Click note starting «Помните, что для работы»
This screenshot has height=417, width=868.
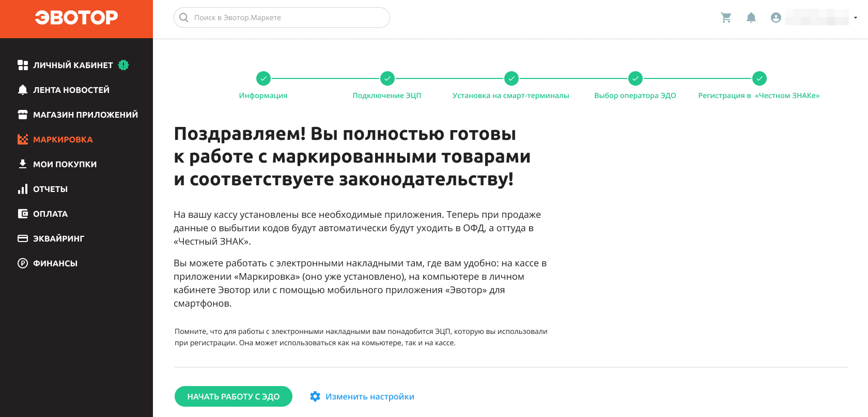tap(361, 337)
